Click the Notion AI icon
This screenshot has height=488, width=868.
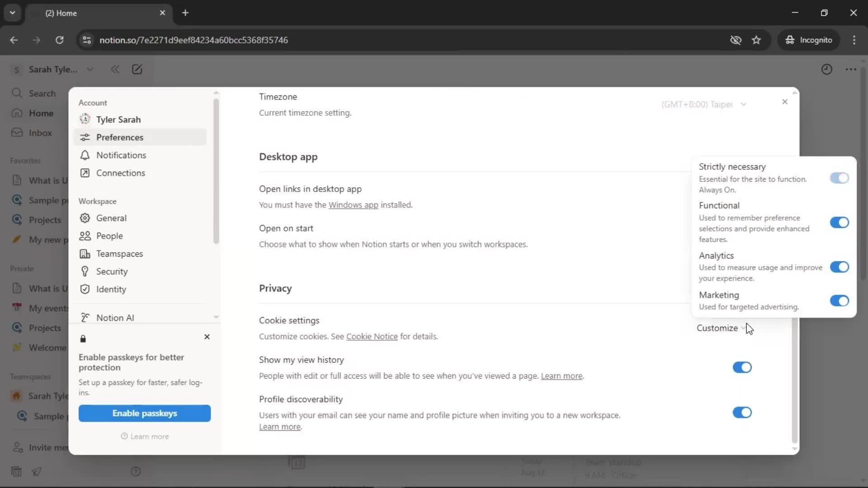[85, 318]
